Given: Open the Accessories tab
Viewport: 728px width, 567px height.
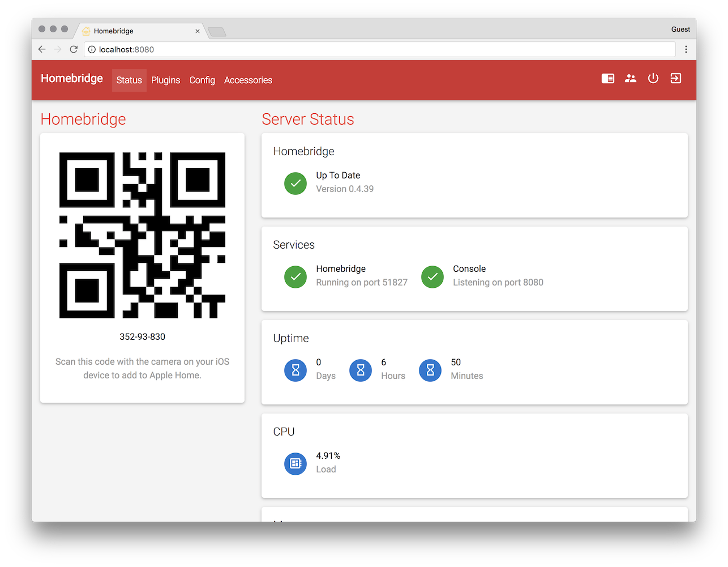Looking at the screenshot, I should click(248, 80).
